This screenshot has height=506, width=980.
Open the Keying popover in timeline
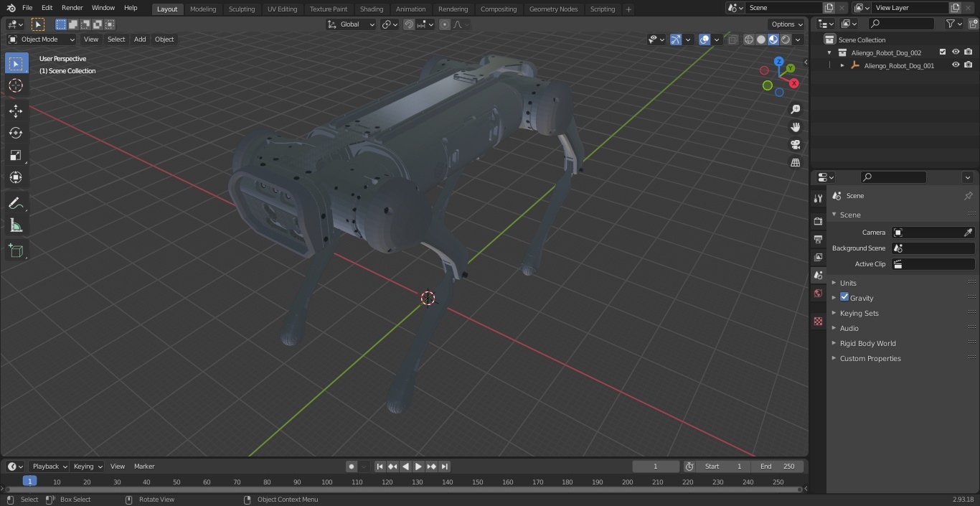click(87, 467)
